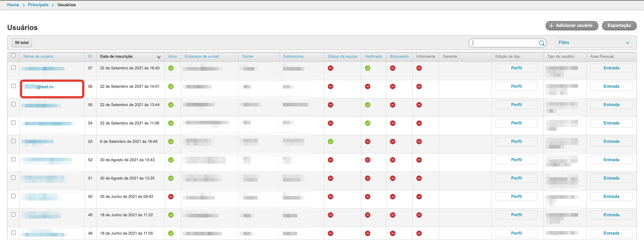Toggle the select-all checkbox in table header

[x=13, y=56]
